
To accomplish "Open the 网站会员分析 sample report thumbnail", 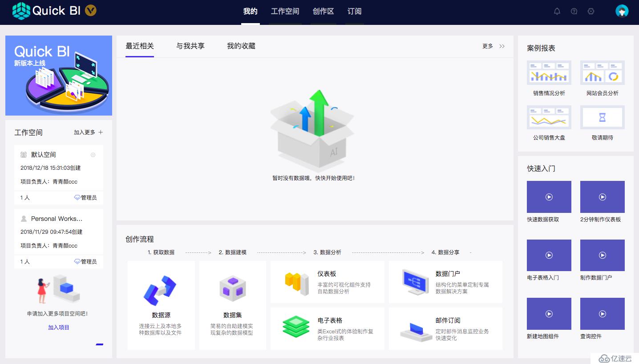I will pos(603,72).
